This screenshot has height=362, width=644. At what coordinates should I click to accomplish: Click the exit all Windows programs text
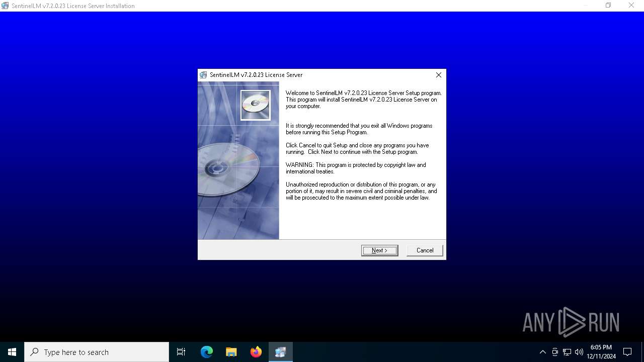click(359, 129)
